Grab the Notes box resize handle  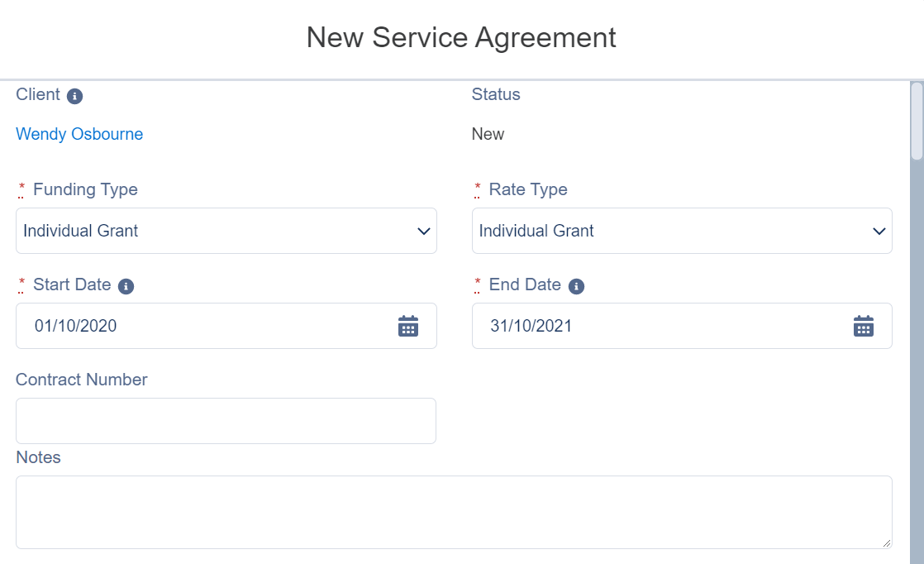[x=886, y=542]
